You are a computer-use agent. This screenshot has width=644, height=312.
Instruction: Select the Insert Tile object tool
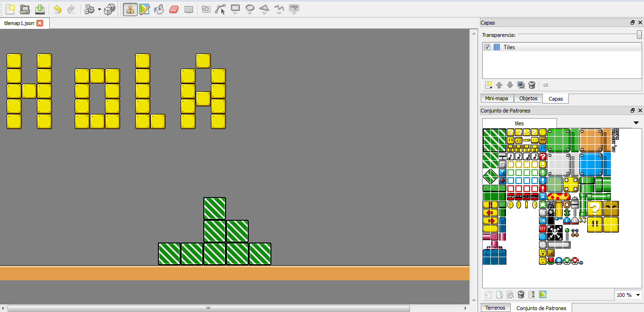[x=294, y=9]
